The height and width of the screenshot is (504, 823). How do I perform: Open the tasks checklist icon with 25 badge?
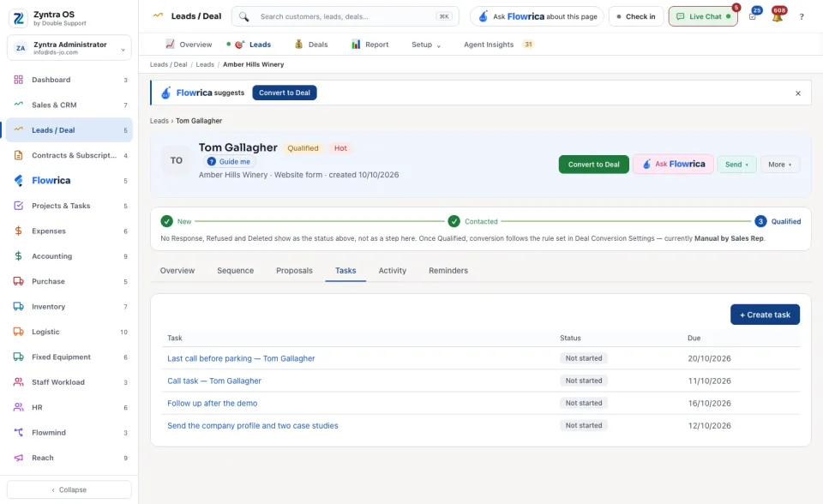(754, 15)
